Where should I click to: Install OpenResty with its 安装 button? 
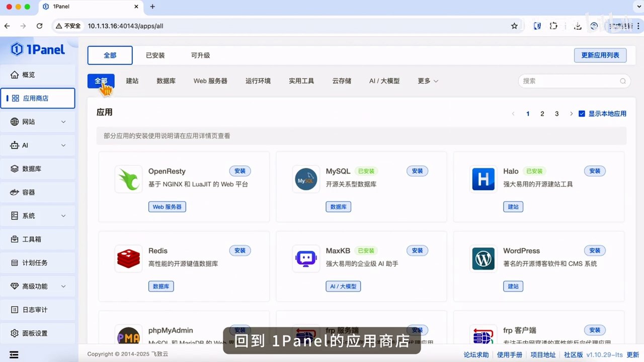click(240, 171)
